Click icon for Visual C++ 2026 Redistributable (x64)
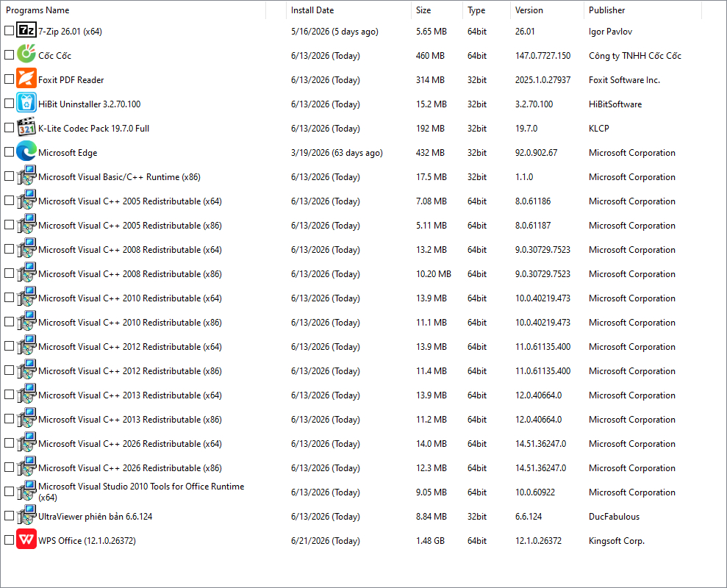The image size is (727, 588). (x=26, y=442)
